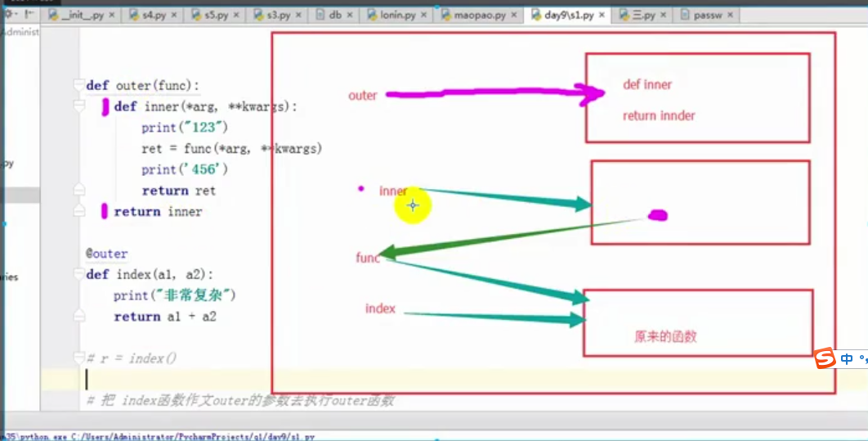
Task: Click the return ret statement
Action: [178, 191]
